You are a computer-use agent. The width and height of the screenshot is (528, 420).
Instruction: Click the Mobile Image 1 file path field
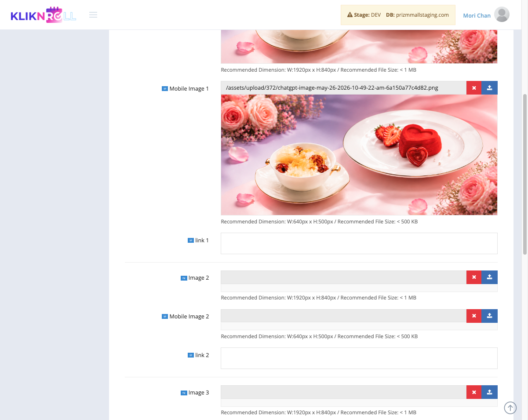click(343, 88)
